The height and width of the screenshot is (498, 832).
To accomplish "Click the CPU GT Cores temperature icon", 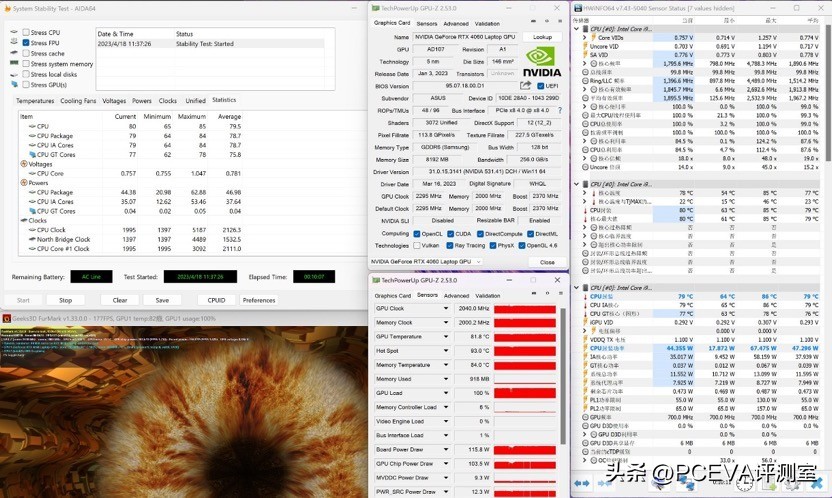I will click(x=32, y=155).
